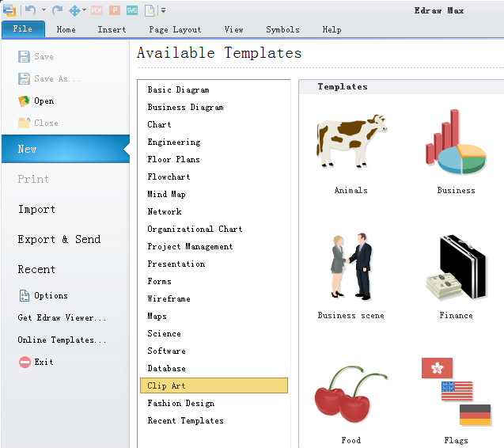Open the Animals cow template thumbnail
The width and height of the screenshot is (504, 448).
pyautogui.click(x=351, y=141)
